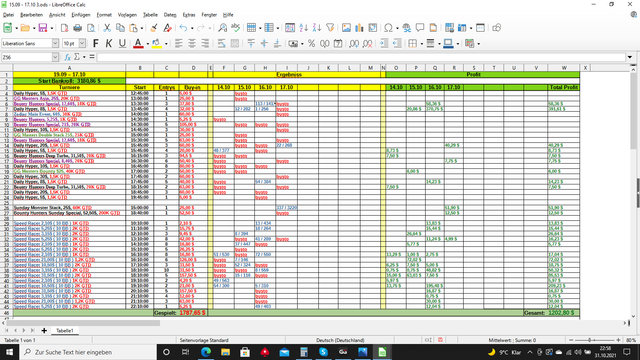Click the Print icon
640x360 pixels.
(78, 28)
